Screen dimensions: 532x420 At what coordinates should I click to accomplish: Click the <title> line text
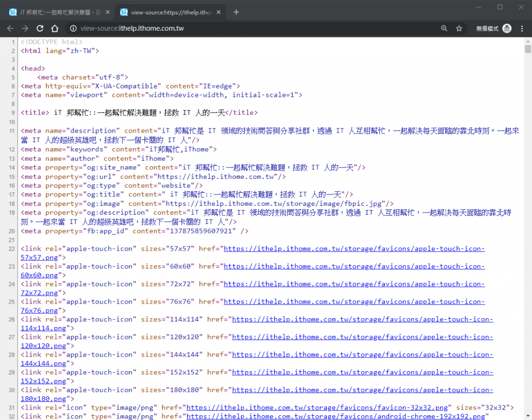click(x=139, y=113)
